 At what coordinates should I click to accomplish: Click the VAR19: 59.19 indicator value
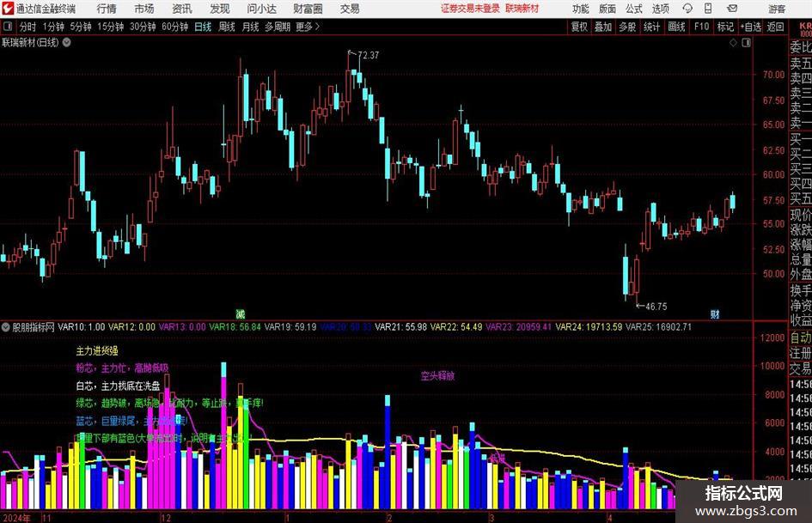(290, 326)
